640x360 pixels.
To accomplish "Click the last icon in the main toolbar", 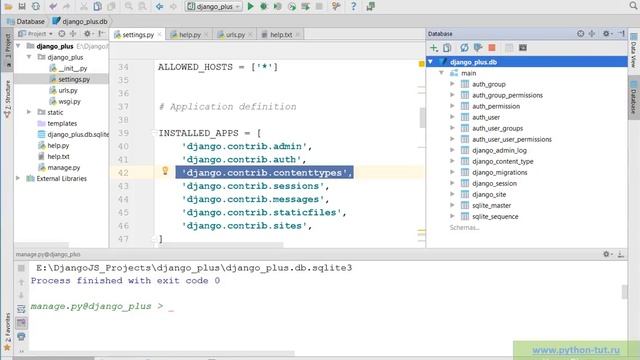I will click(371, 7).
